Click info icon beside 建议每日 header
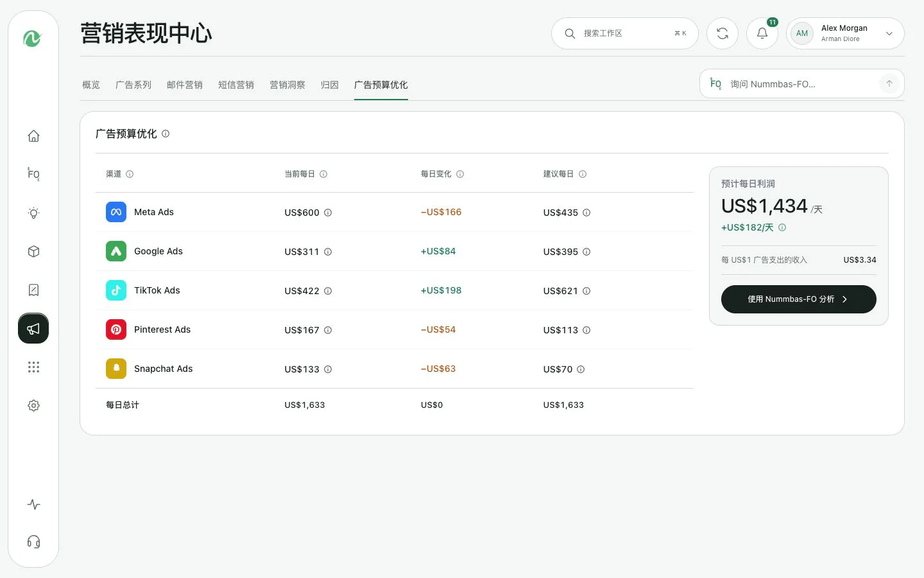The image size is (924, 578). [x=583, y=174]
